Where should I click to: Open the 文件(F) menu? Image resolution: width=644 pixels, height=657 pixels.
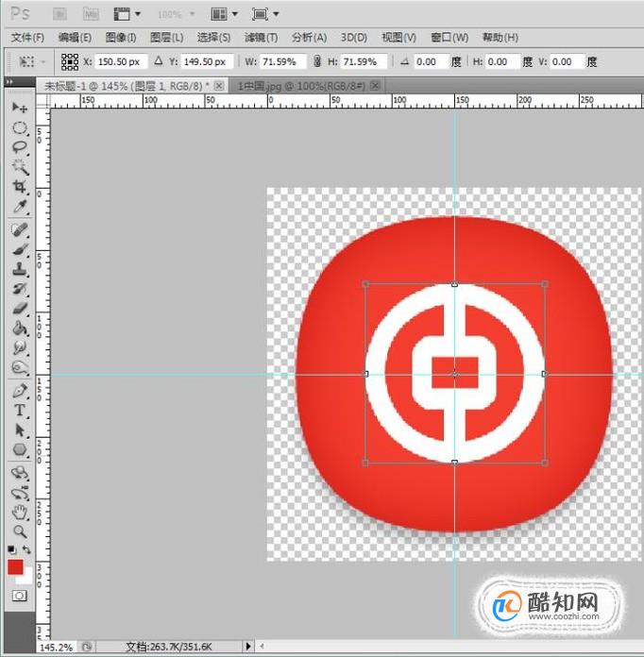click(x=27, y=38)
